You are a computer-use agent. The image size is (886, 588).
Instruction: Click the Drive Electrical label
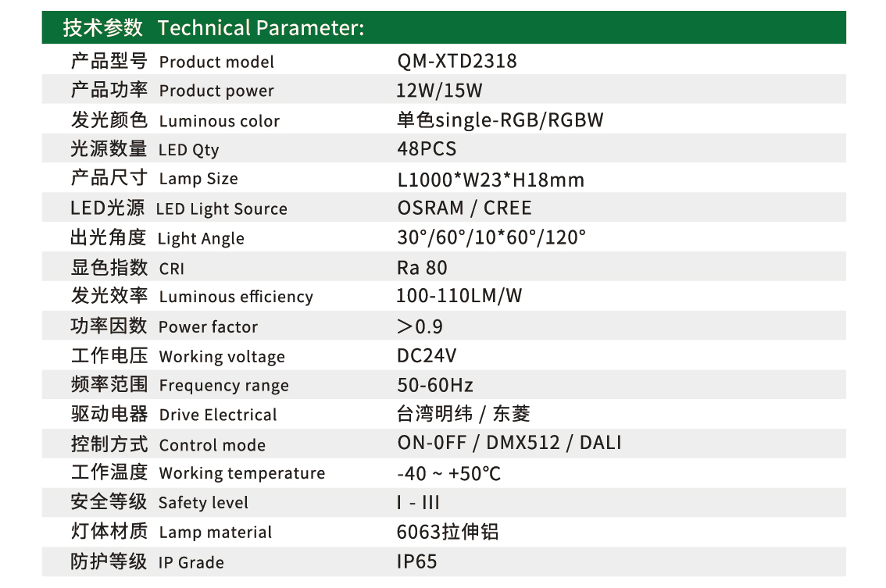(x=218, y=415)
